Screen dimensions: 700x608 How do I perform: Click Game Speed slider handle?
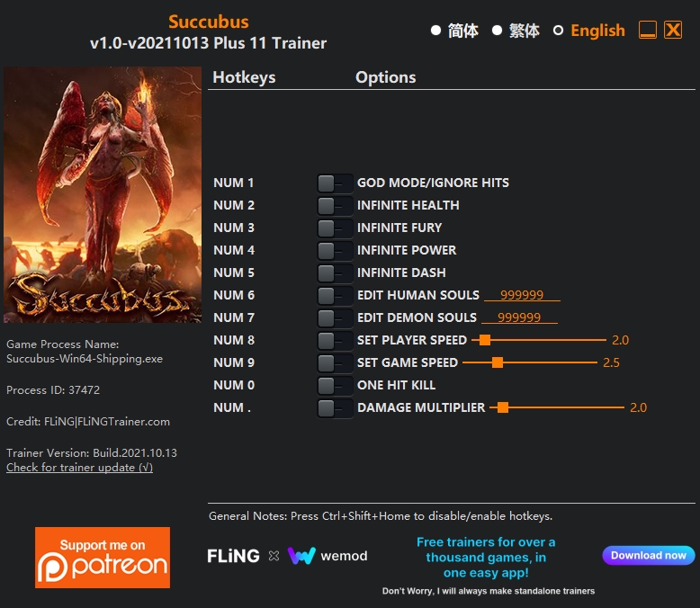point(498,362)
